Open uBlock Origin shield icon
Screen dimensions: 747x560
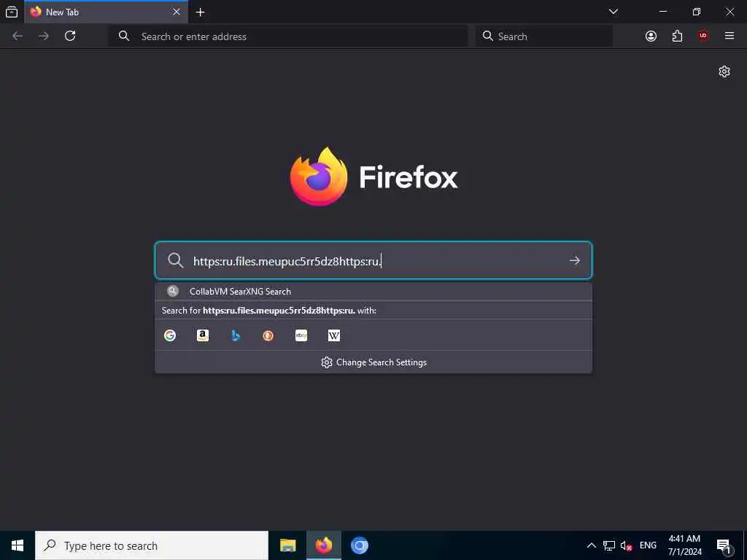coord(703,36)
